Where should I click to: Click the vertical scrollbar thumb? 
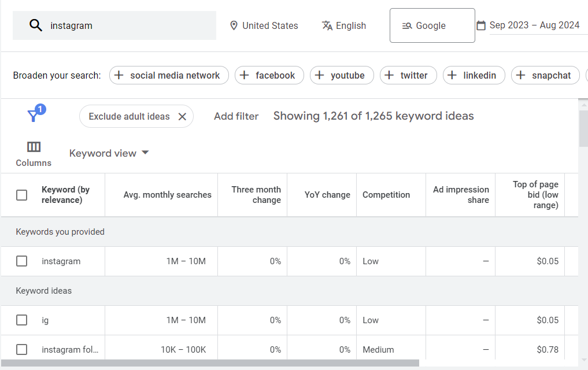click(x=583, y=128)
